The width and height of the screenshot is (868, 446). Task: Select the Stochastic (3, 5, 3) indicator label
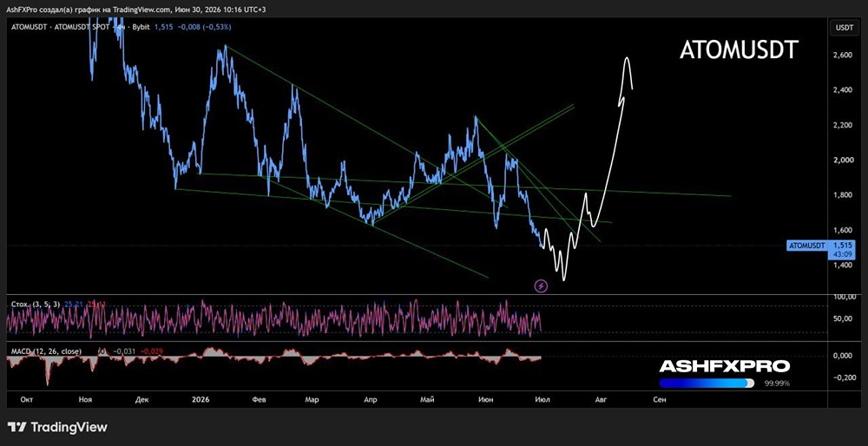(36, 305)
